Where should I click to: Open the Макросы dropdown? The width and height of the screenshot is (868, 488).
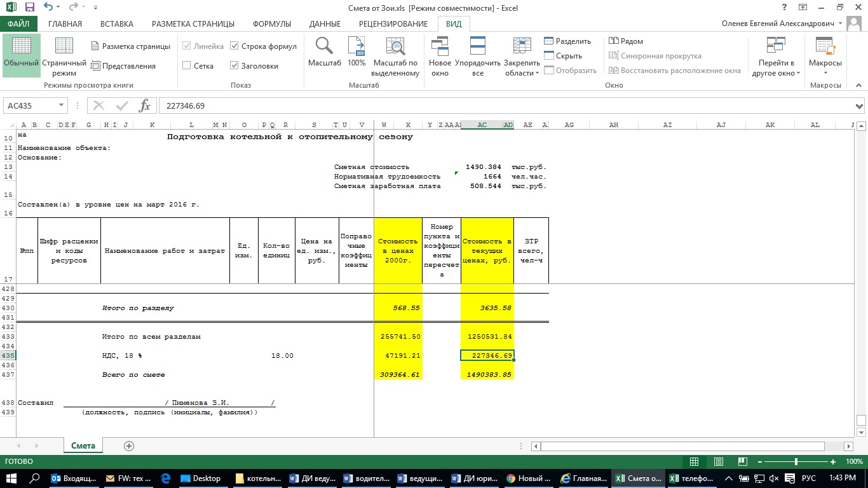click(825, 67)
